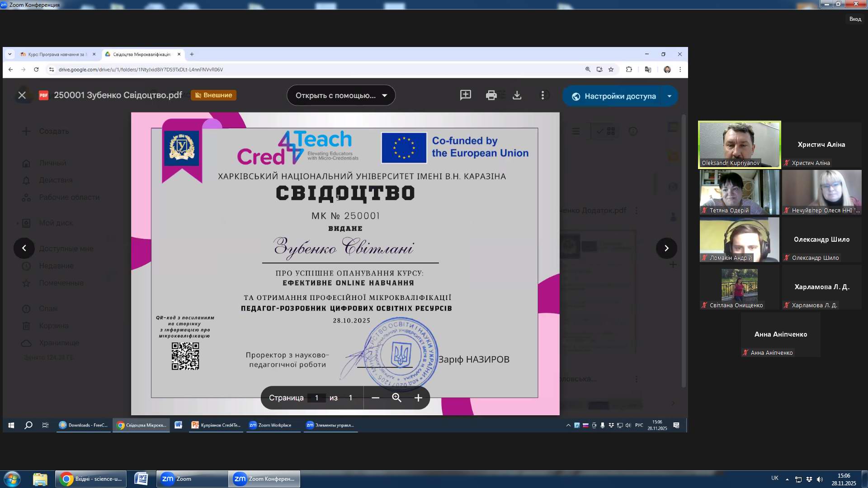Expand arrow beside Настройки доступа
This screenshot has width=868, height=488.
(x=669, y=96)
